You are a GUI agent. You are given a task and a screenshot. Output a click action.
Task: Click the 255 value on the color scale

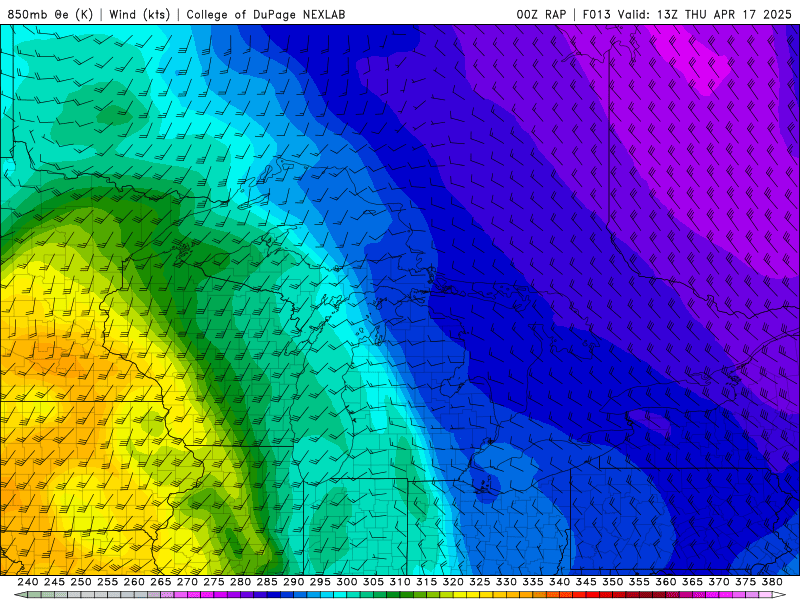click(107, 582)
